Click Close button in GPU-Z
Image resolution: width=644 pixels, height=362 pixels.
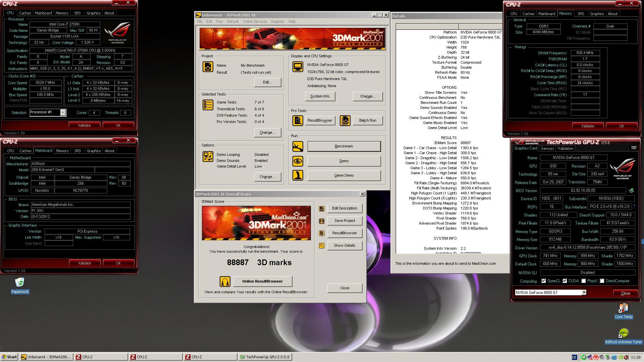pos(625,293)
